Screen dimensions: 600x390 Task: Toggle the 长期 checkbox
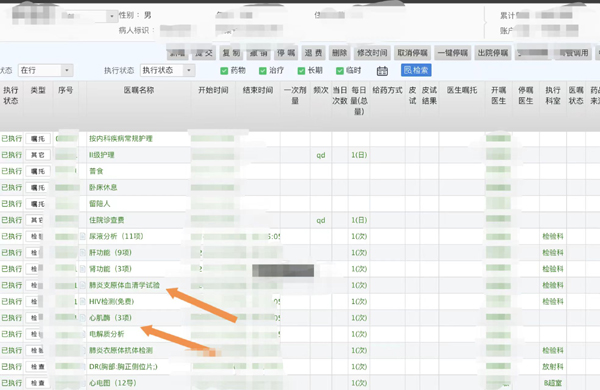[302, 71]
